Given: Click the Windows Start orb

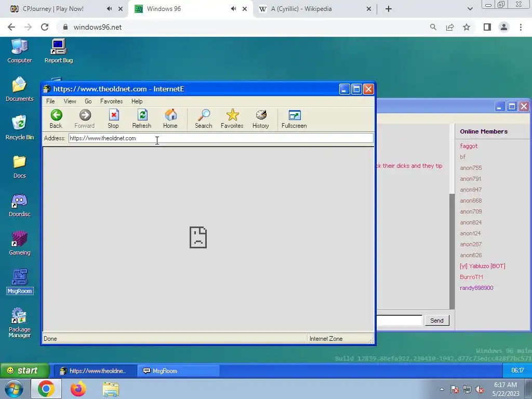Looking at the screenshot, I should 14,389.
